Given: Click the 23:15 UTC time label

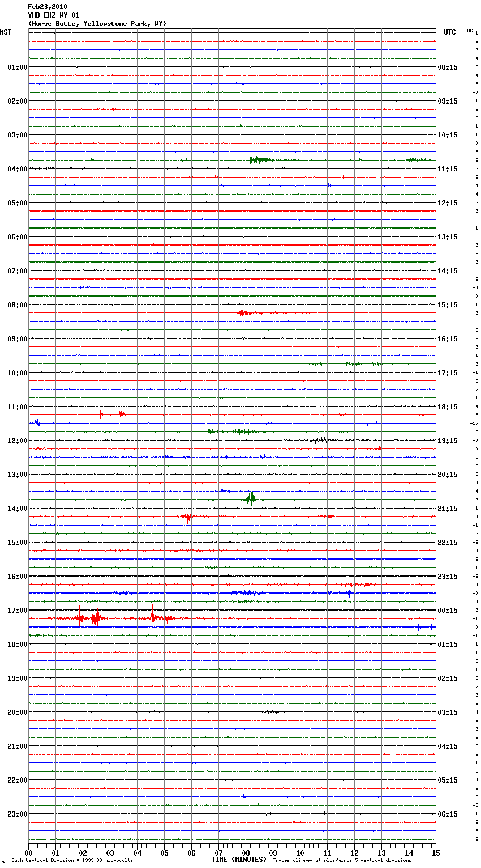Looking at the screenshot, I should coord(448,577).
